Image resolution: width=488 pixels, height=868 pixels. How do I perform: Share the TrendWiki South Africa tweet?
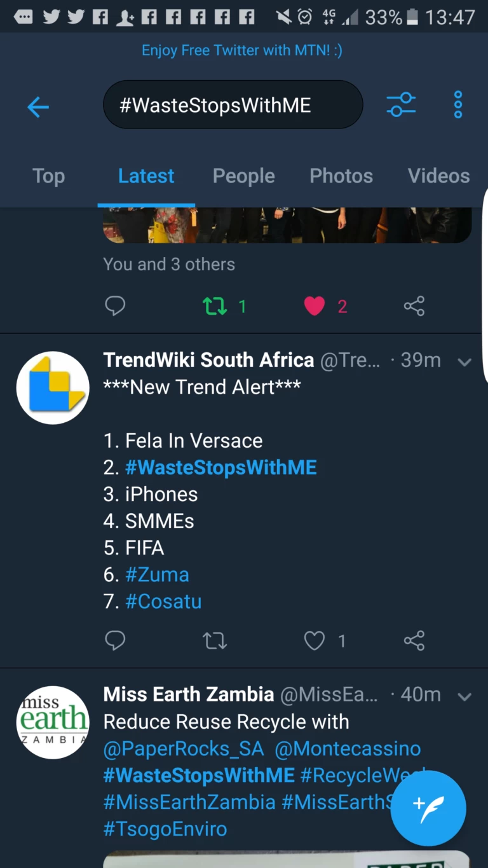[x=414, y=640]
